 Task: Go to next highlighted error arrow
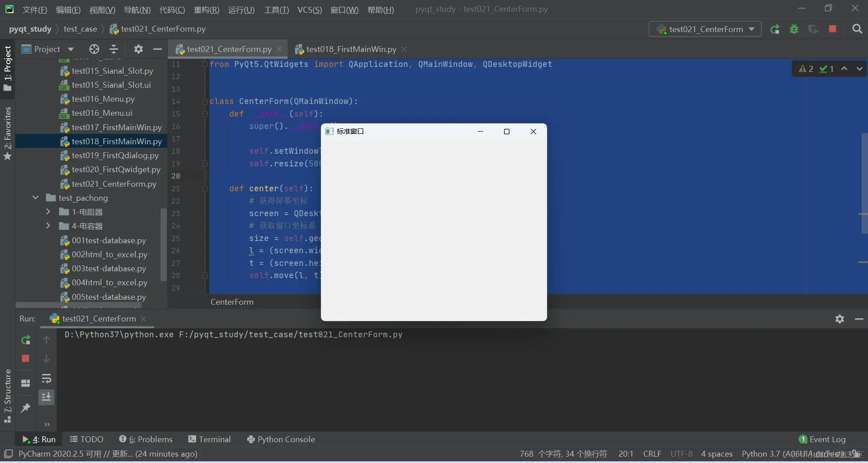pos(859,69)
